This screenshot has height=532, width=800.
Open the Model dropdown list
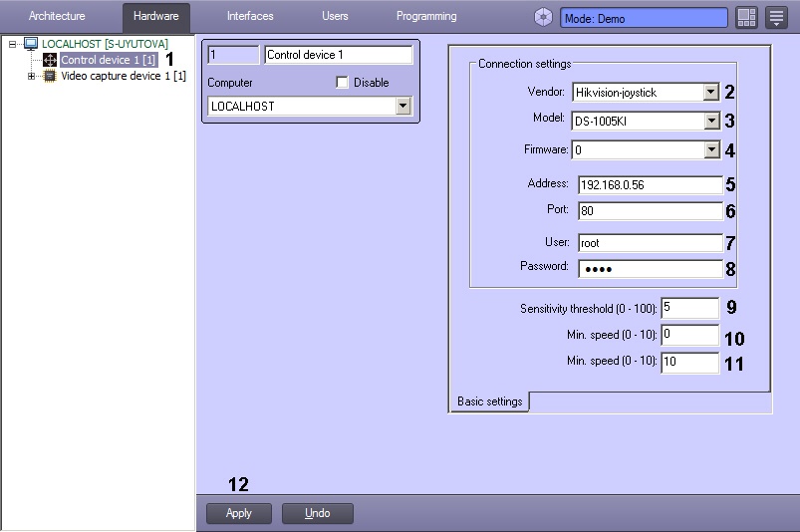coord(710,122)
